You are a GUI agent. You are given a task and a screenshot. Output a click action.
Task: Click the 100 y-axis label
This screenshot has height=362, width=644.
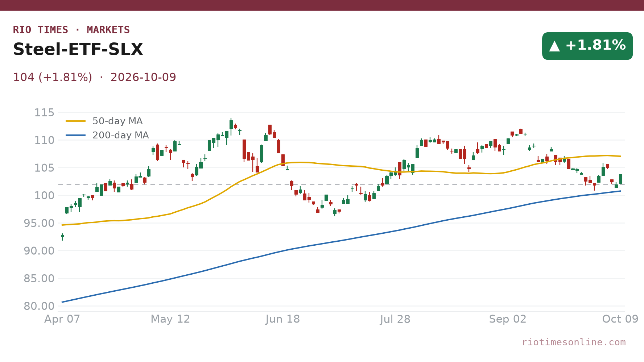click(x=44, y=195)
